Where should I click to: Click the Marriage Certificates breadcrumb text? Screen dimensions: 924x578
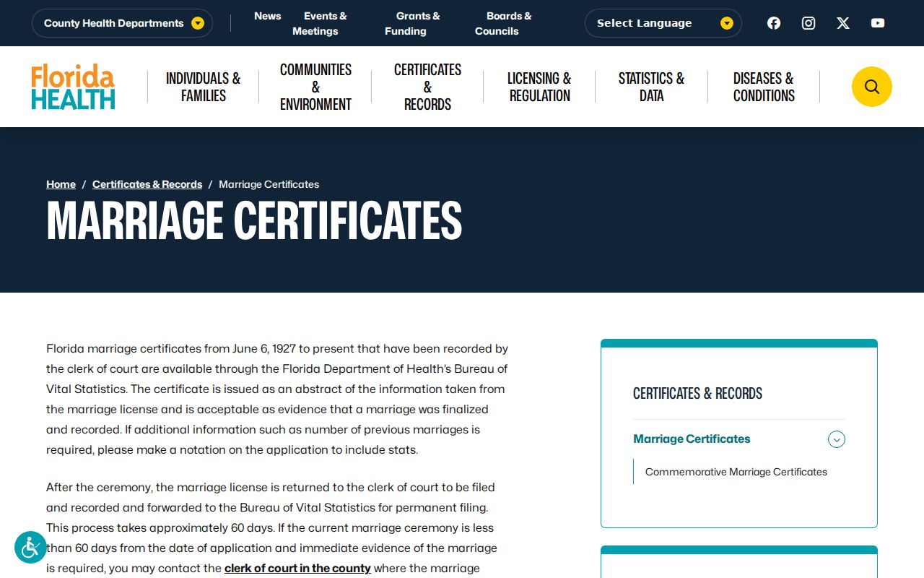click(269, 184)
